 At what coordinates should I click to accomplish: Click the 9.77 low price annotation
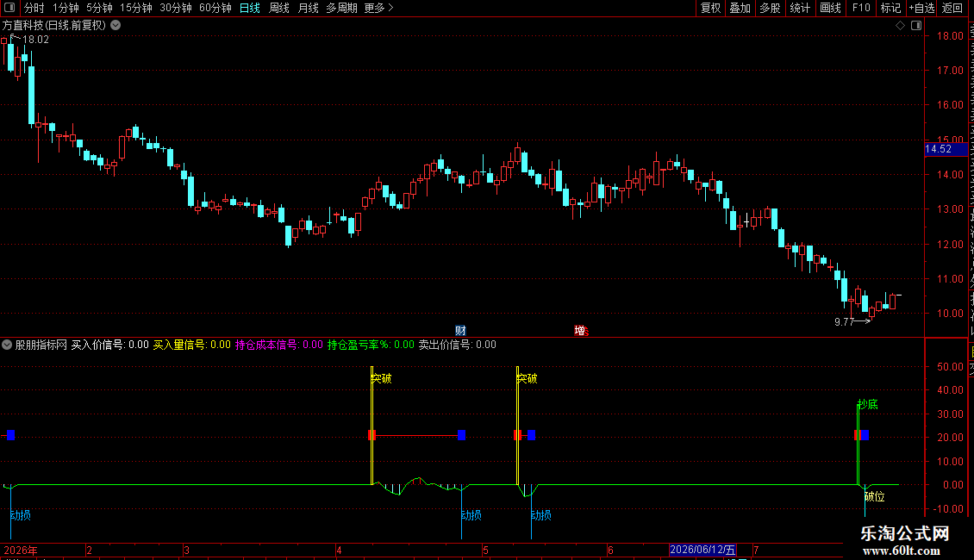[x=844, y=321]
